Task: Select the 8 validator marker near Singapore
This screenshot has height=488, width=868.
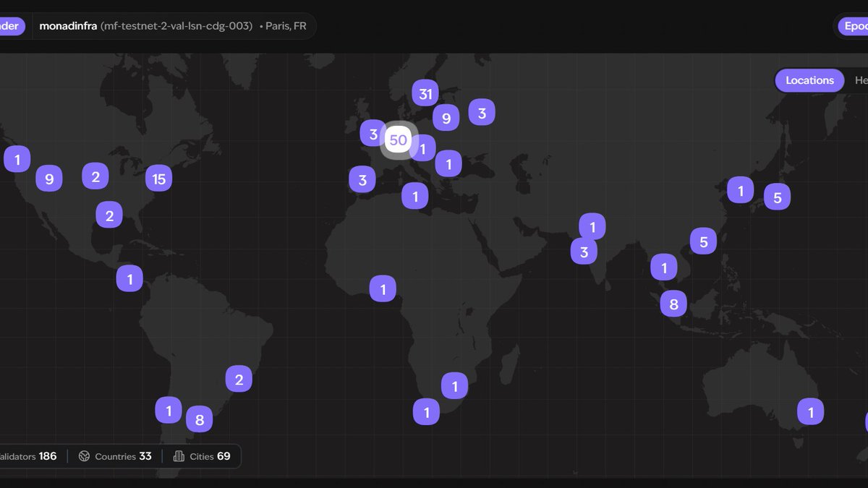Action: point(673,304)
